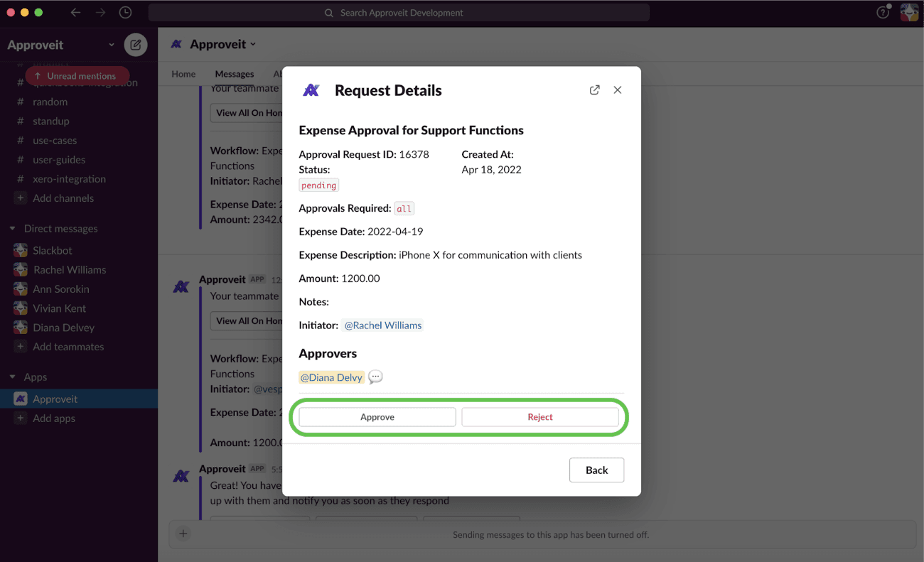Click the plus icon beside the message box
The height and width of the screenshot is (562, 924).
pos(183,534)
